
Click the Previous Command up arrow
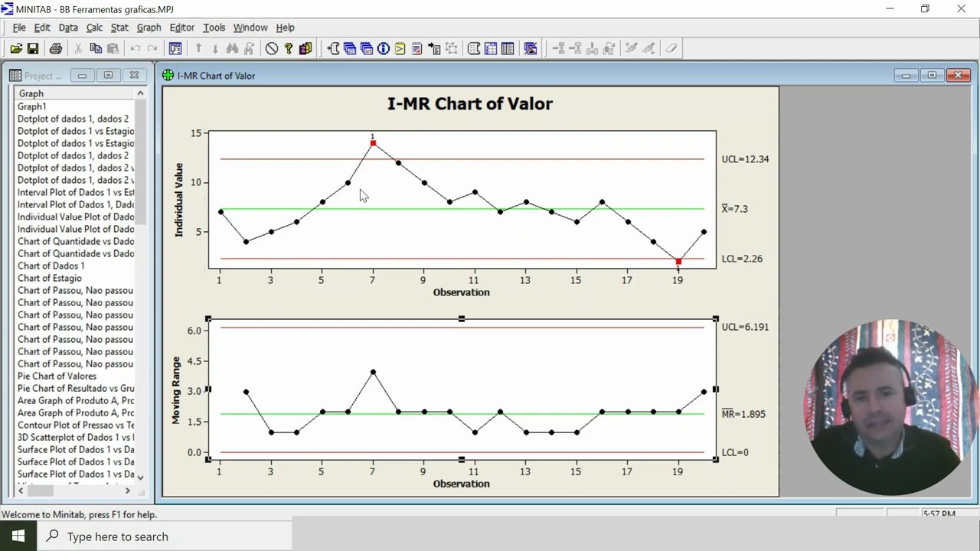(198, 48)
